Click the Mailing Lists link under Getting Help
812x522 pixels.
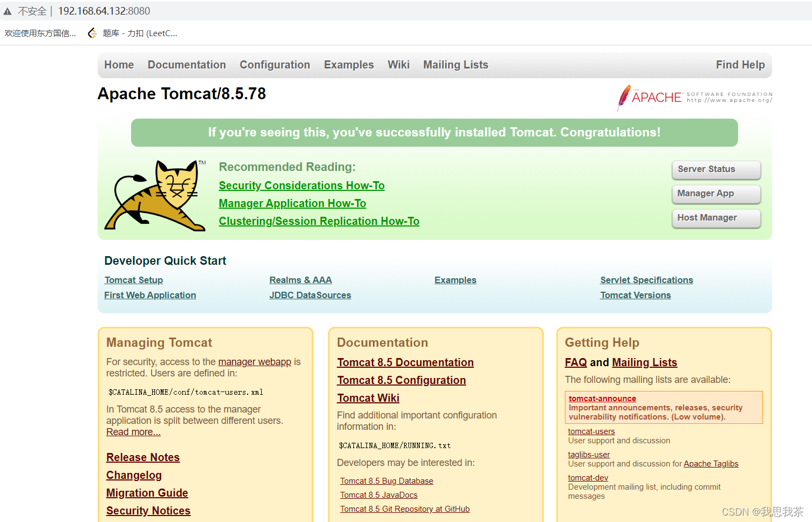(x=645, y=362)
